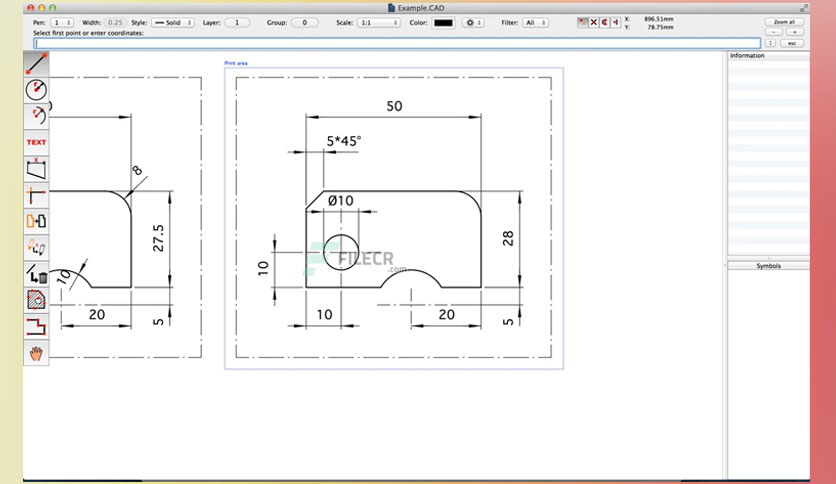Screen dimensions: 836x484
Task: Click the 27.5 dimension in left drawing
Action: tap(158, 238)
